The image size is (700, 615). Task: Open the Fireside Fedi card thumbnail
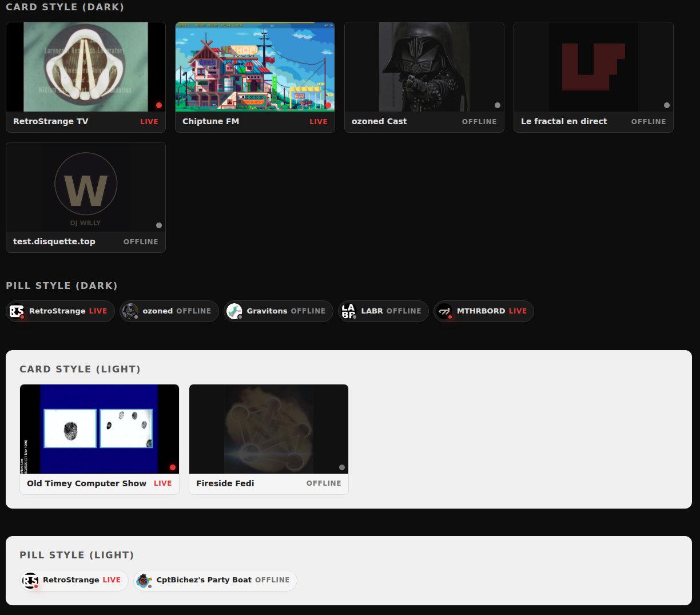coord(269,429)
